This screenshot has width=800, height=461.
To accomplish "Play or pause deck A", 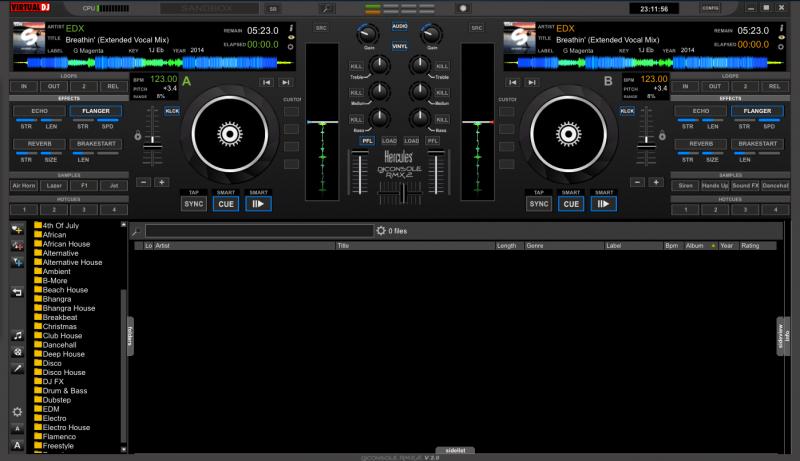I will [258, 204].
